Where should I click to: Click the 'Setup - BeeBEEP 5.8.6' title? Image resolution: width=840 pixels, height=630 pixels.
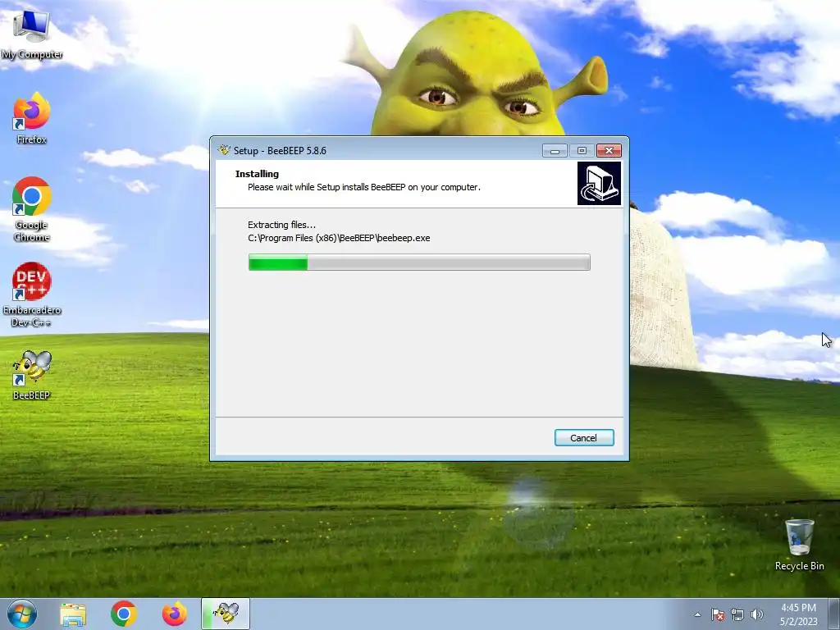pos(281,151)
